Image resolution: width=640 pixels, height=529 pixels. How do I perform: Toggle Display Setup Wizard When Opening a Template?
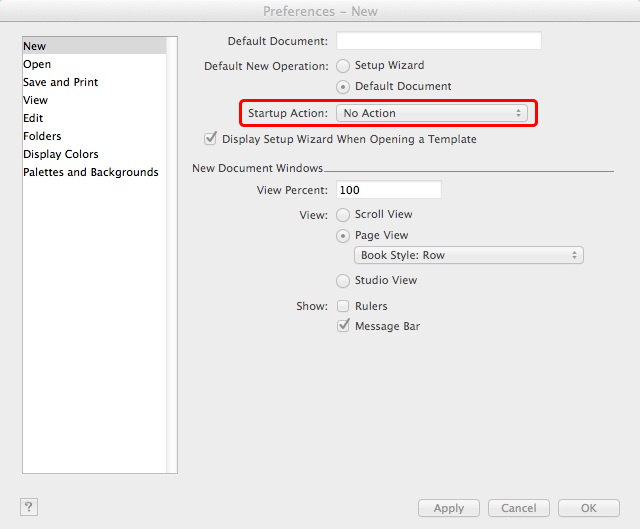click(211, 139)
